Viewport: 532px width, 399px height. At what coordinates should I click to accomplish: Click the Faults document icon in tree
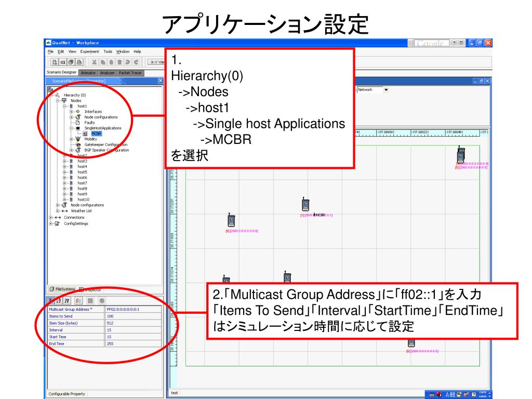(78, 123)
